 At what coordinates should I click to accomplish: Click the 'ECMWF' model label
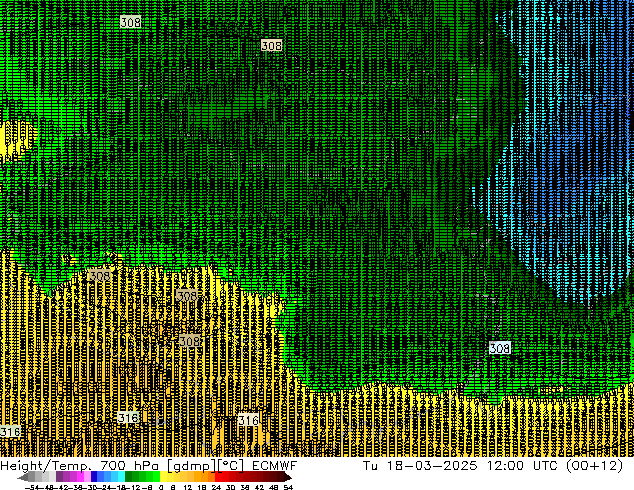tap(275, 466)
